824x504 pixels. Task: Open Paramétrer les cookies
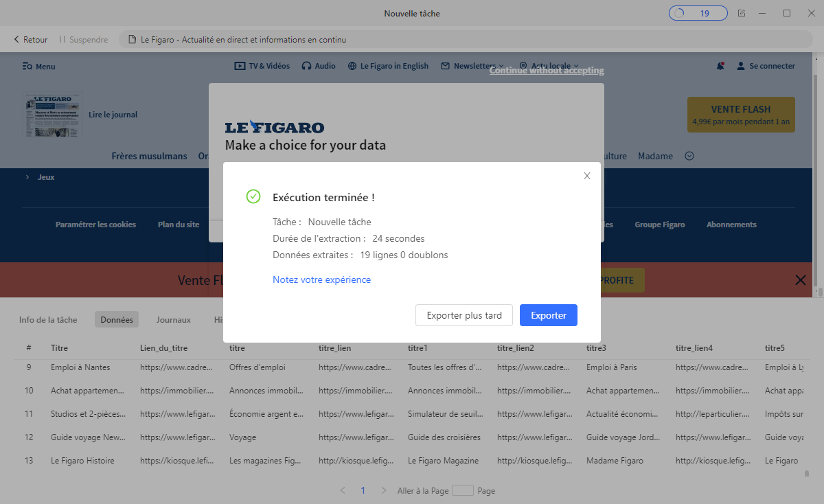tap(95, 225)
